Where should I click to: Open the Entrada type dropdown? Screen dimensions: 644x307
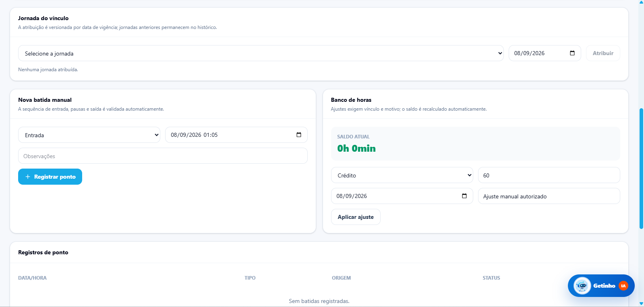(x=89, y=135)
